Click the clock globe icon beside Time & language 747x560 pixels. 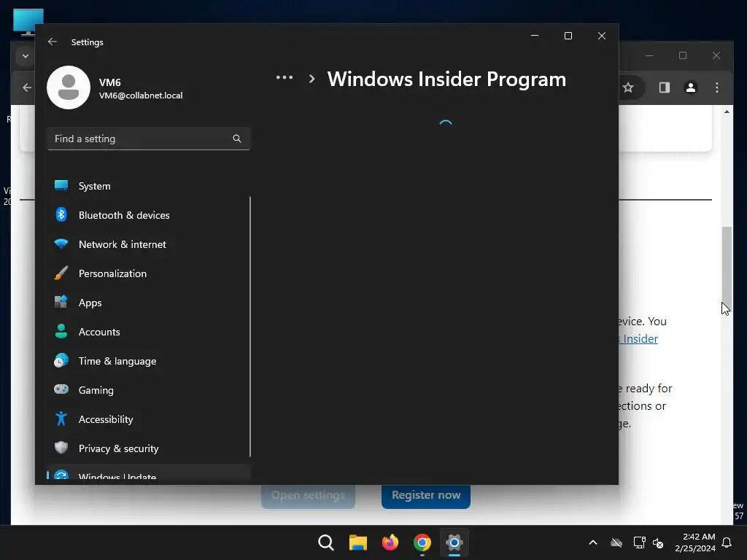point(61,360)
